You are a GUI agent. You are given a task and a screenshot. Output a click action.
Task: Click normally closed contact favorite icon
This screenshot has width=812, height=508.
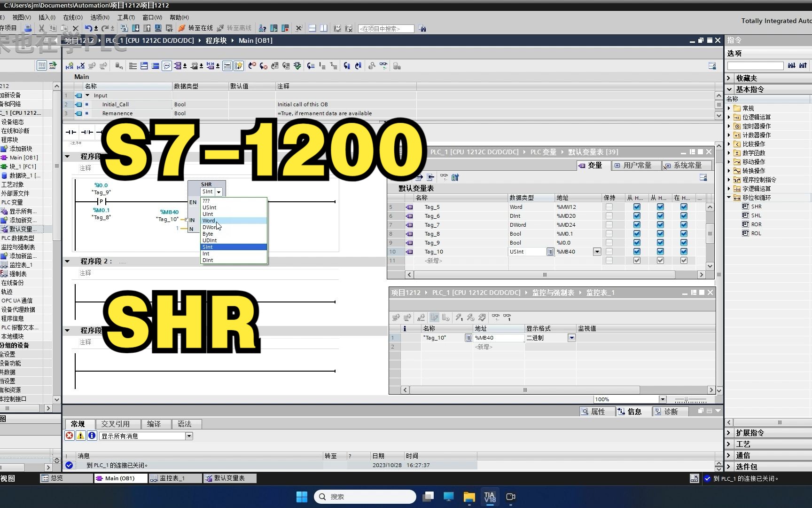pyautogui.click(x=87, y=132)
